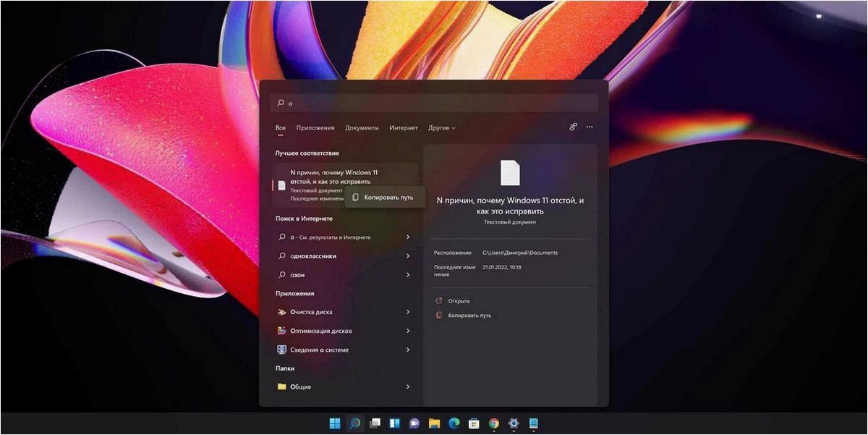Expand arrow next to Очистка диска
Image resolution: width=868 pixels, height=435 pixels.
click(x=408, y=312)
